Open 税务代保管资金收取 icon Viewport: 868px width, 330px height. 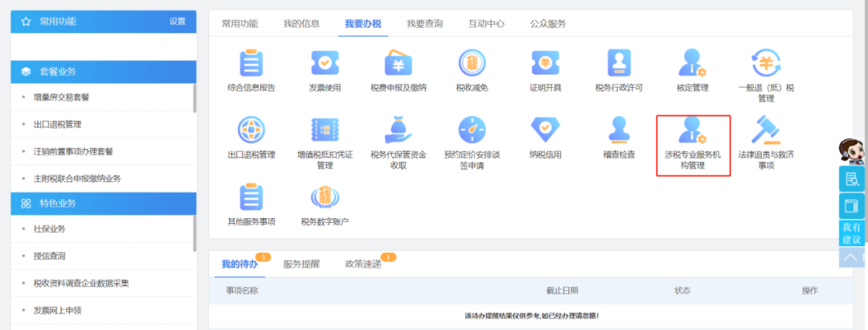click(x=399, y=130)
